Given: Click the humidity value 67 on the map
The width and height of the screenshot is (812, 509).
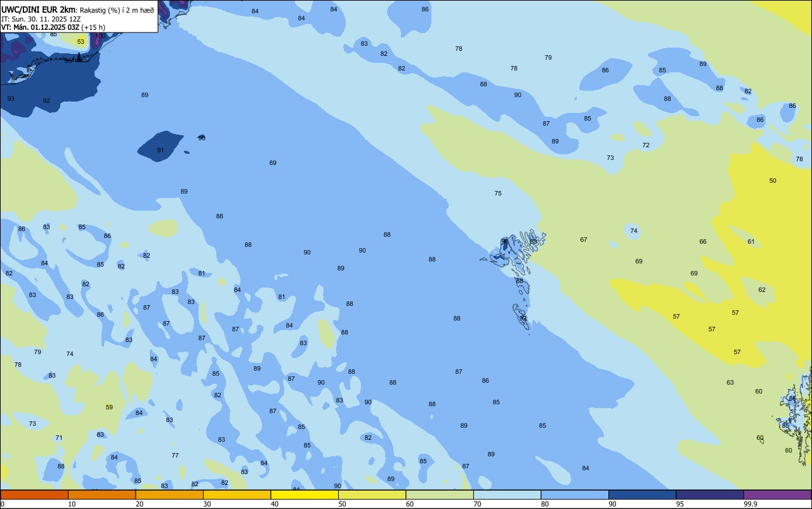Looking at the screenshot, I should 584,240.
